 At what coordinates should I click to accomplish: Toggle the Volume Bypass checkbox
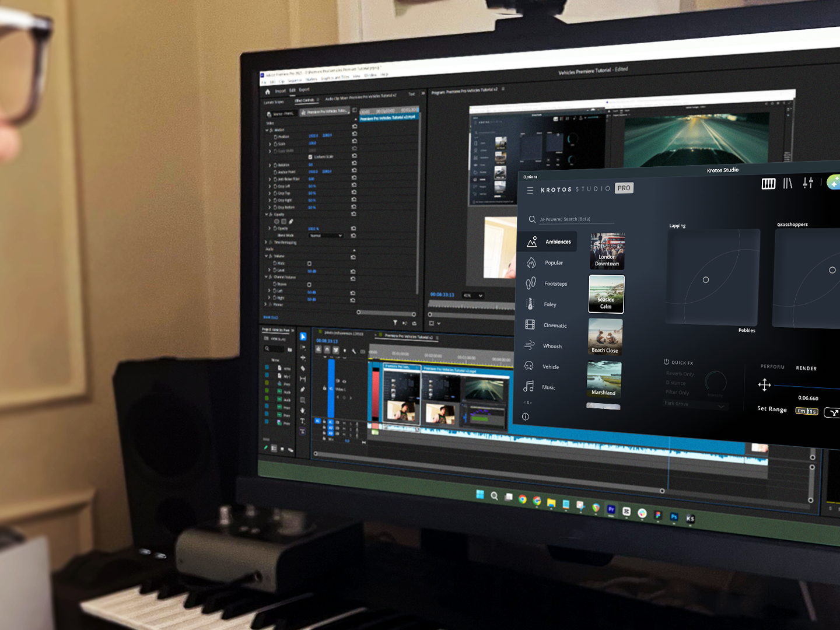tap(309, 263)
